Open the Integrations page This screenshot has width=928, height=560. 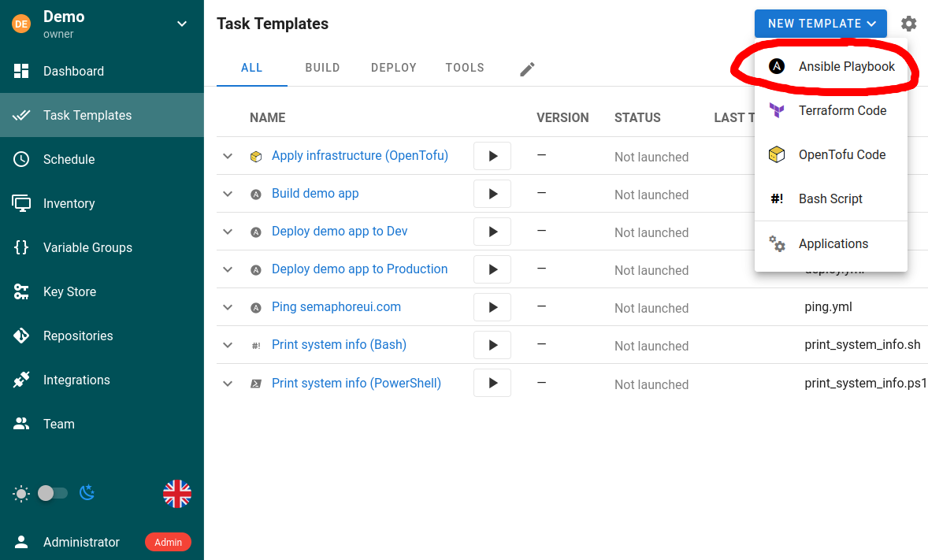[x=76, y=380]
